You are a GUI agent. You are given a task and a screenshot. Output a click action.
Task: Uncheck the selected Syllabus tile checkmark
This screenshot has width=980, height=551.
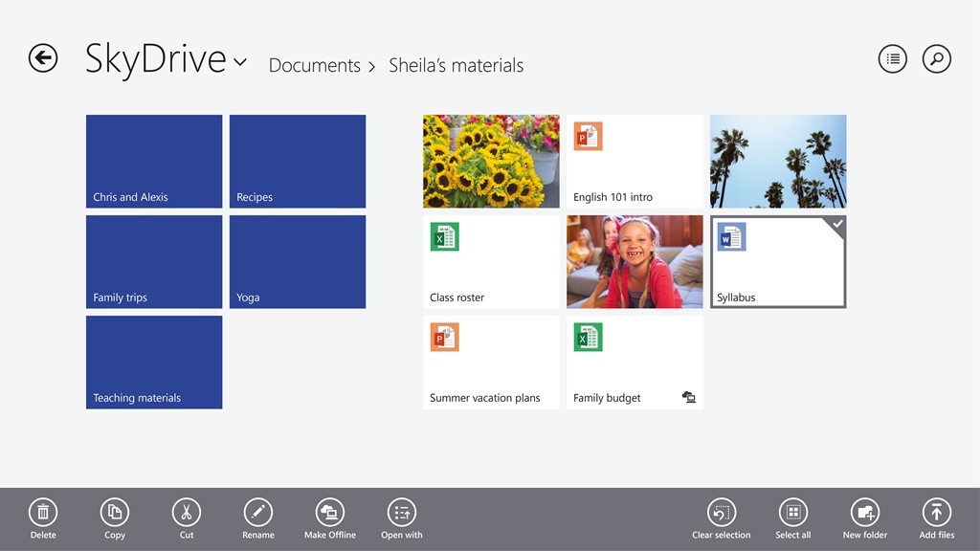click(836, 224)
